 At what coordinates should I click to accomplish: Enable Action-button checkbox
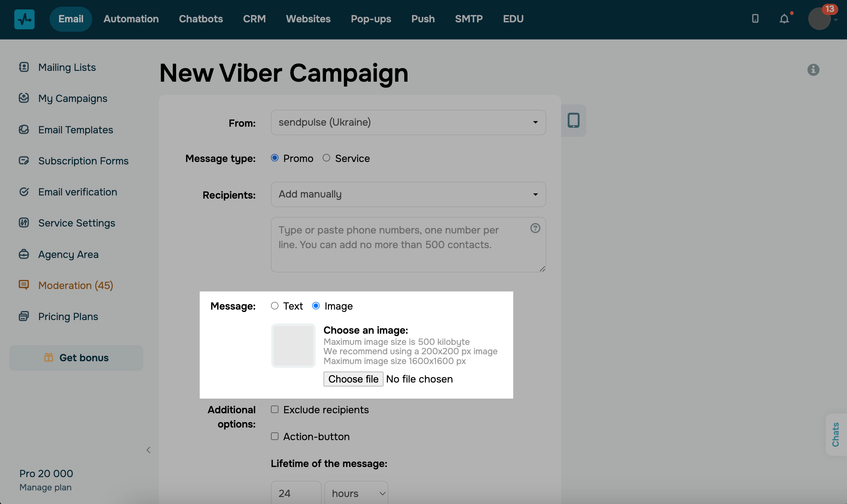click(275, 436)
